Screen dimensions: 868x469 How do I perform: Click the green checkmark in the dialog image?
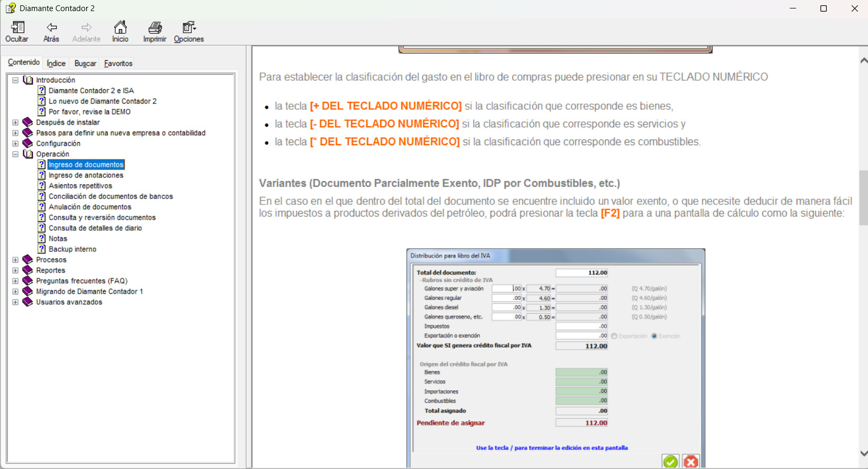coord(670,462)
